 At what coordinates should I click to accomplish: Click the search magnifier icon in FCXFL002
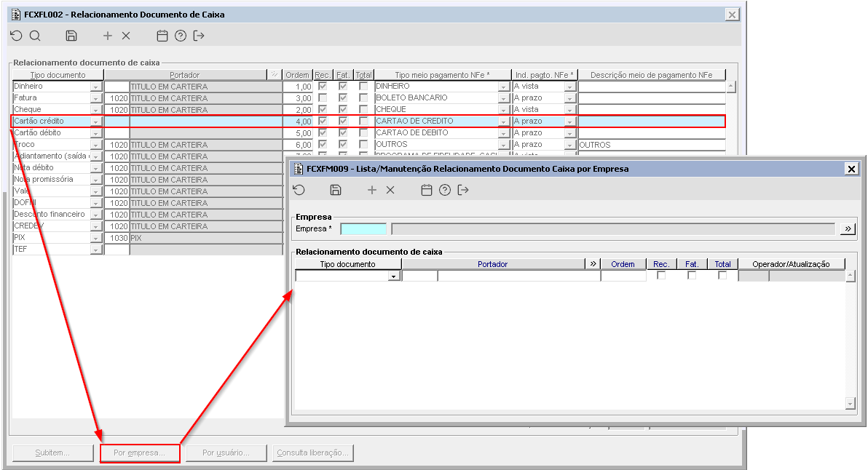35,36
